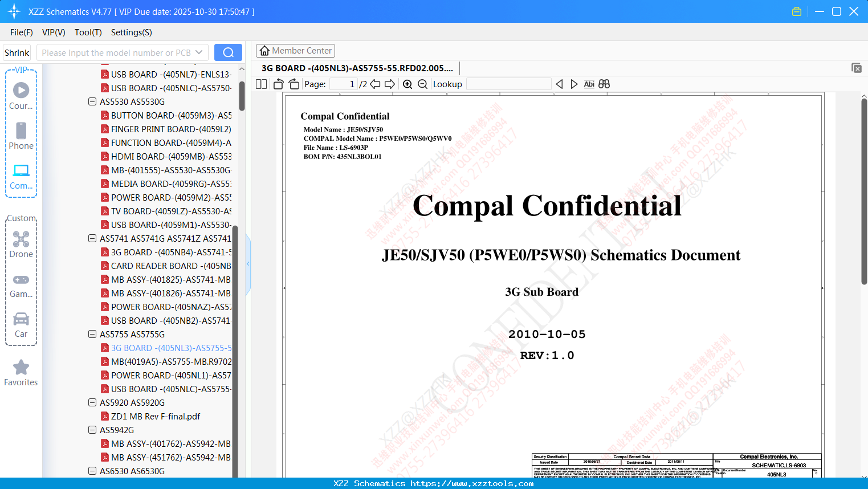The height and width of the screenshot is (489, 868).
Task: Zoom in on the schematic
Action: tap(407, 84)
